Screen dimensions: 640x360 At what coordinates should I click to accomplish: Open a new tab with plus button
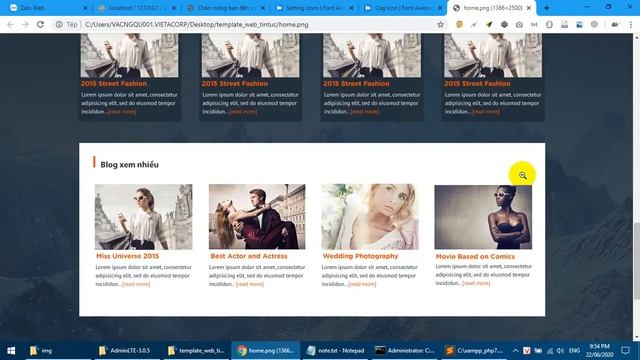point(547,8)
